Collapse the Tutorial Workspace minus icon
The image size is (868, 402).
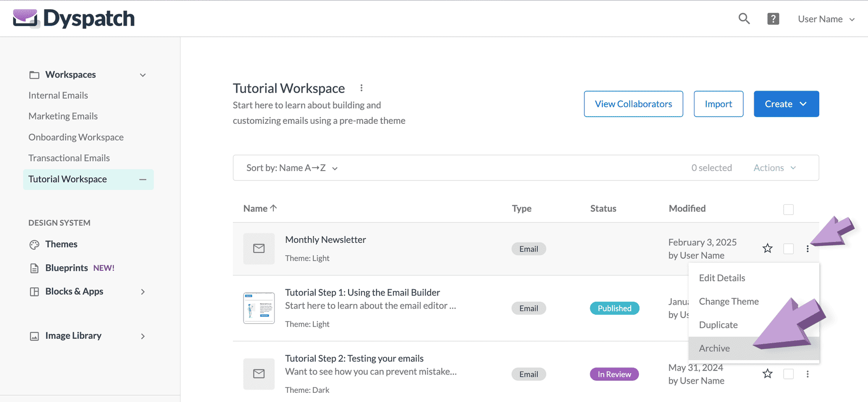(143, 179)
